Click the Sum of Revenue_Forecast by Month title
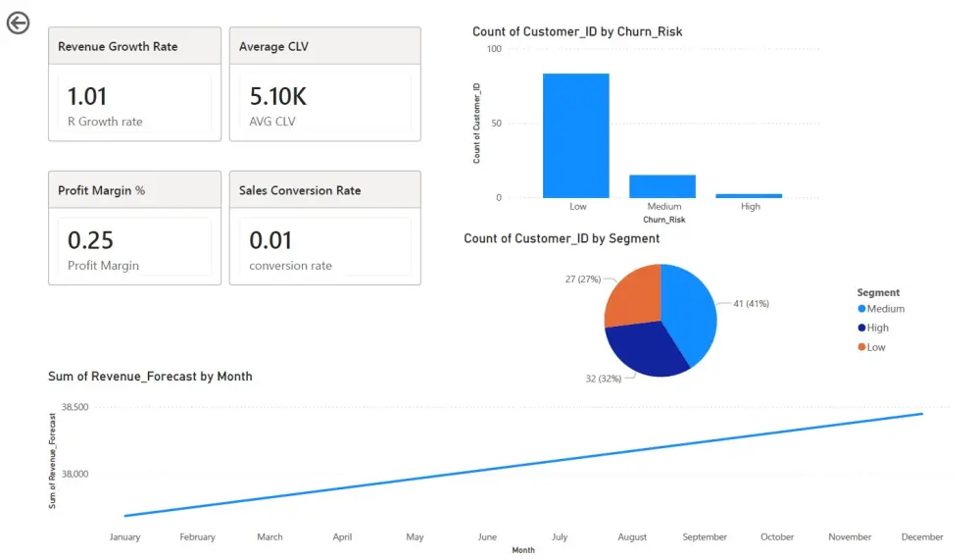The width and height of the screenshot is (980, 559). (x=150, y=377)
